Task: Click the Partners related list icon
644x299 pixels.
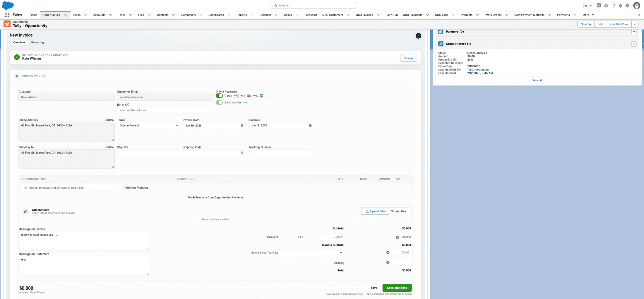Action: click(x=441, y=32)
